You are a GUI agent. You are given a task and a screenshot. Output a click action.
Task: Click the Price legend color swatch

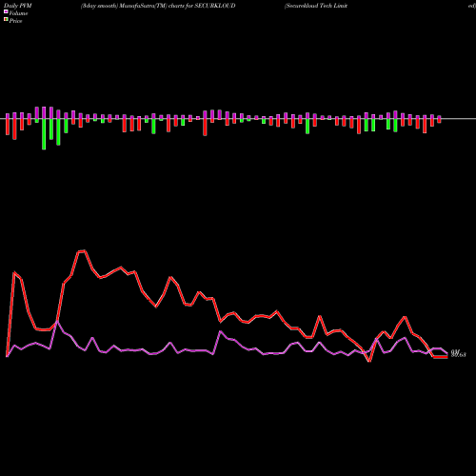tap(6, 19)
